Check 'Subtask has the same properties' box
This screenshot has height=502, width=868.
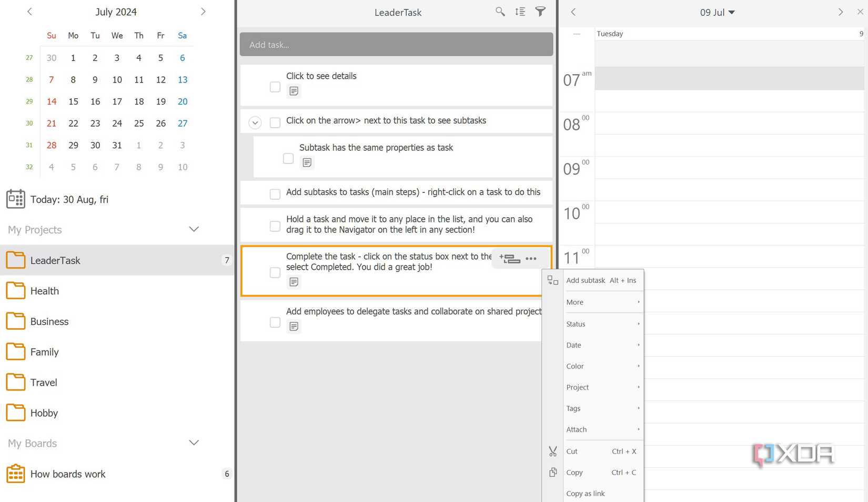point(288,158)
